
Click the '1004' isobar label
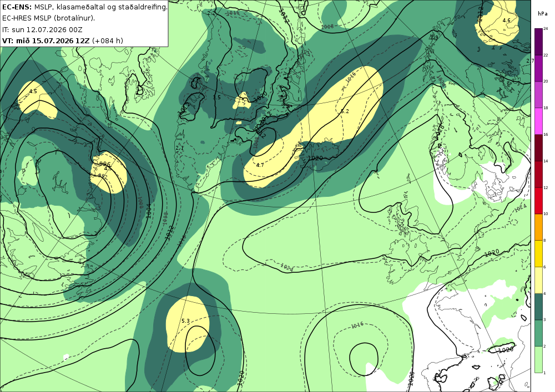point(149,211)
